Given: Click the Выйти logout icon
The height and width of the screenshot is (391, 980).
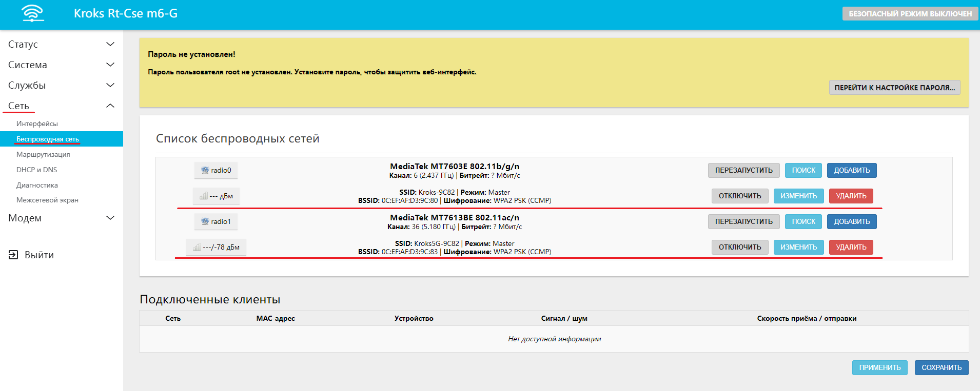Looking at the screenshot, I should pos(13,255).
